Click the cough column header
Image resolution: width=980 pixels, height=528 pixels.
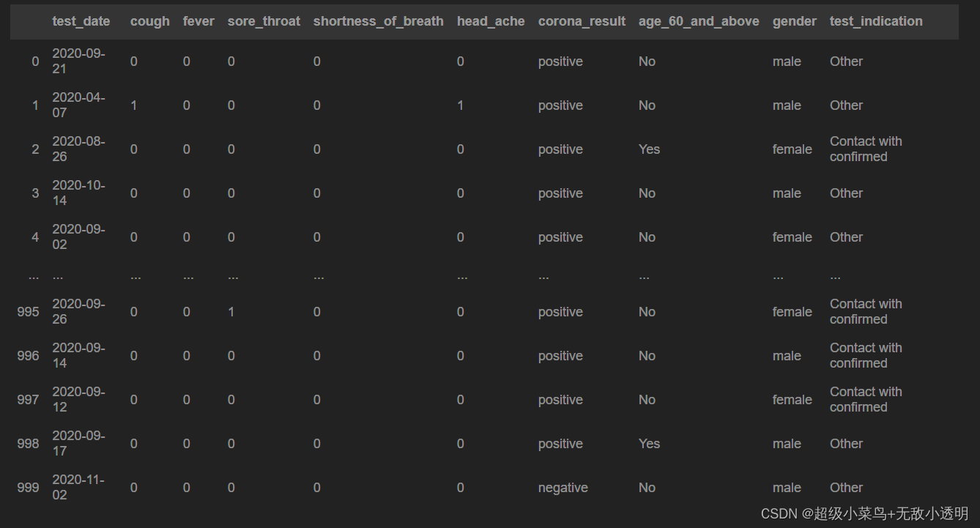150,21
